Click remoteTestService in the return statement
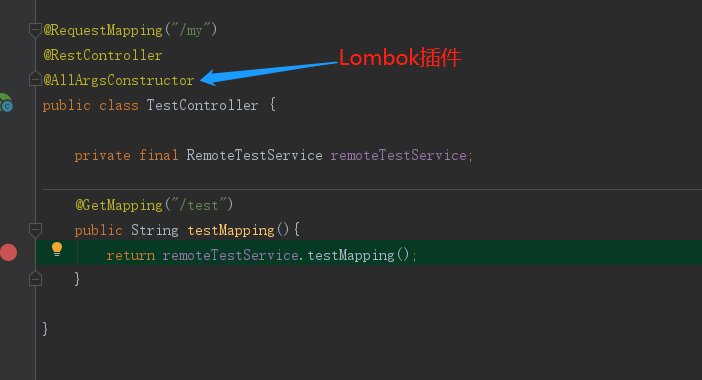 click(231, 256)
